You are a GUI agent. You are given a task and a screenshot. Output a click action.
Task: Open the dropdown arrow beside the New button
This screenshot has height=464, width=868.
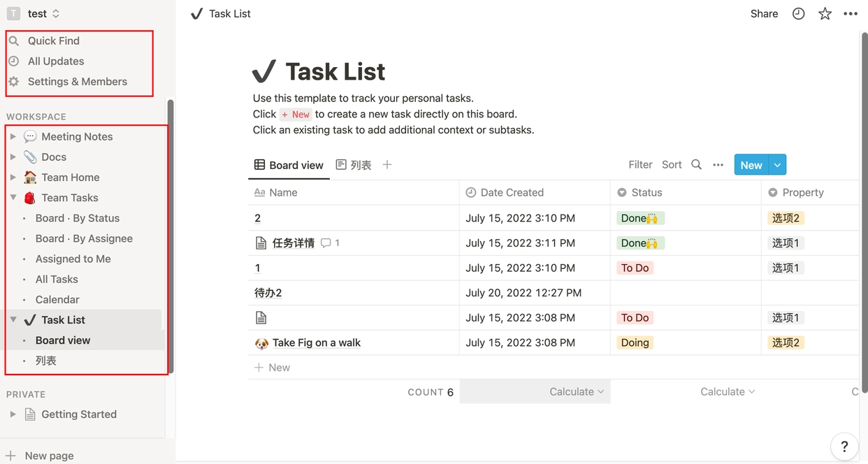coord(777,165)
